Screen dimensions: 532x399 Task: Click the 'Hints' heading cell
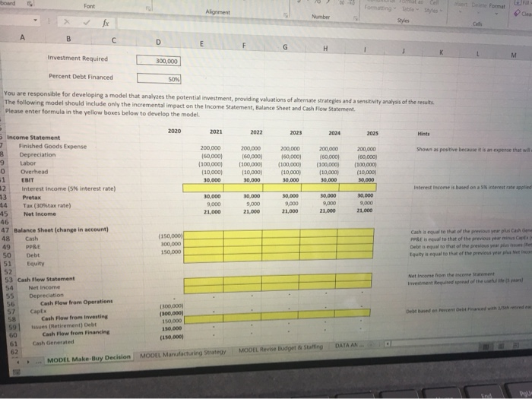coord(423,134)
